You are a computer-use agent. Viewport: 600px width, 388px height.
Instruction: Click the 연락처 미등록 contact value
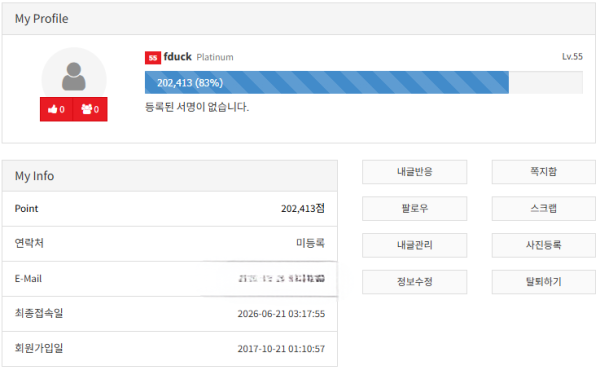tap(310, 243)
